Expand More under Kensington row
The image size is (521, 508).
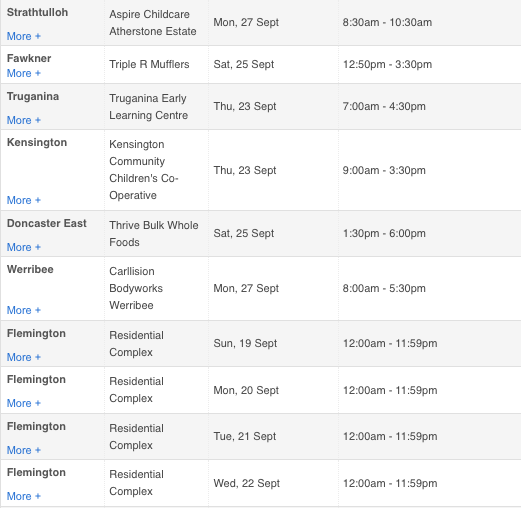coord(24,200)
